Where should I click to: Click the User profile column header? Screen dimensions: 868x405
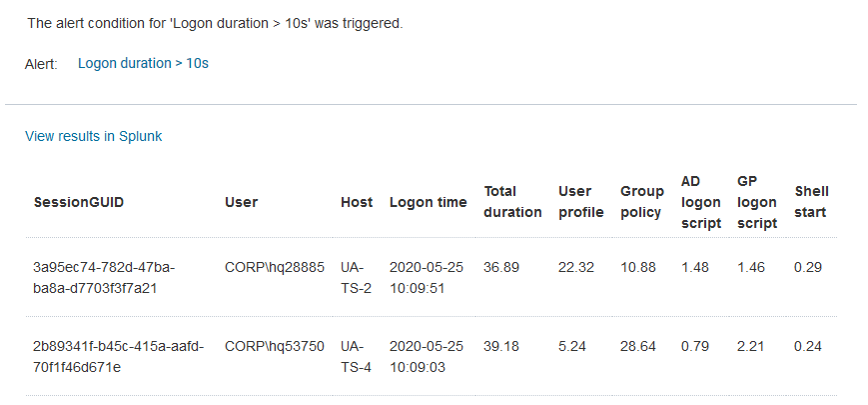(x=580, y=201)
